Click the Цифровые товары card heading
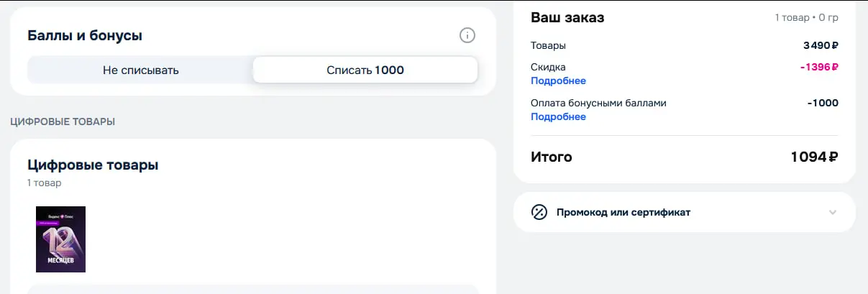Image resolution: width=868 pixels, height=294 pixels. pos(93,165)
